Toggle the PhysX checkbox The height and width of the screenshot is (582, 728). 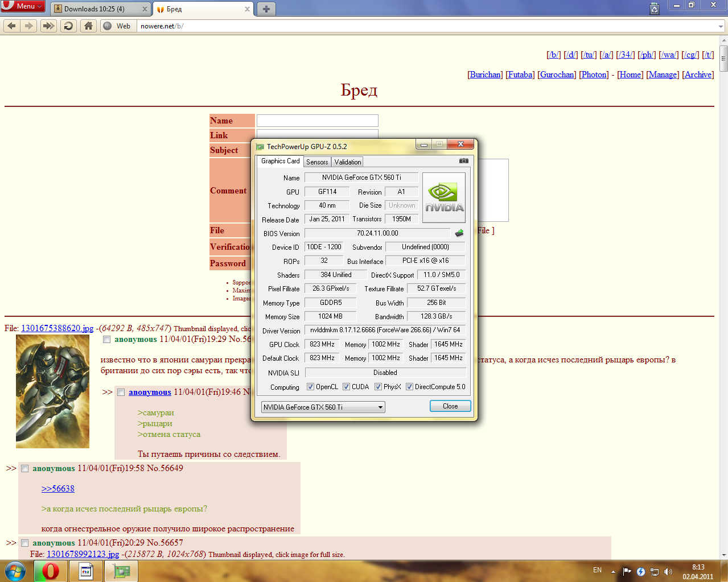[x=378, y=387]
